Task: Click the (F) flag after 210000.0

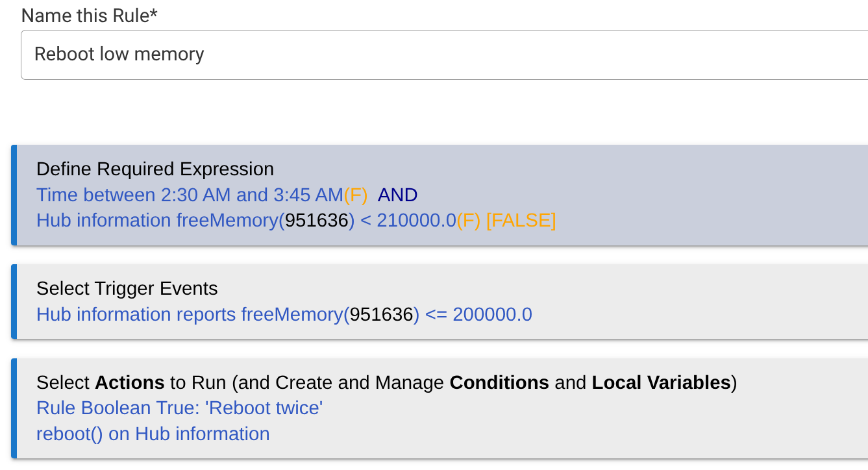Action: click(x=469, y=221)
